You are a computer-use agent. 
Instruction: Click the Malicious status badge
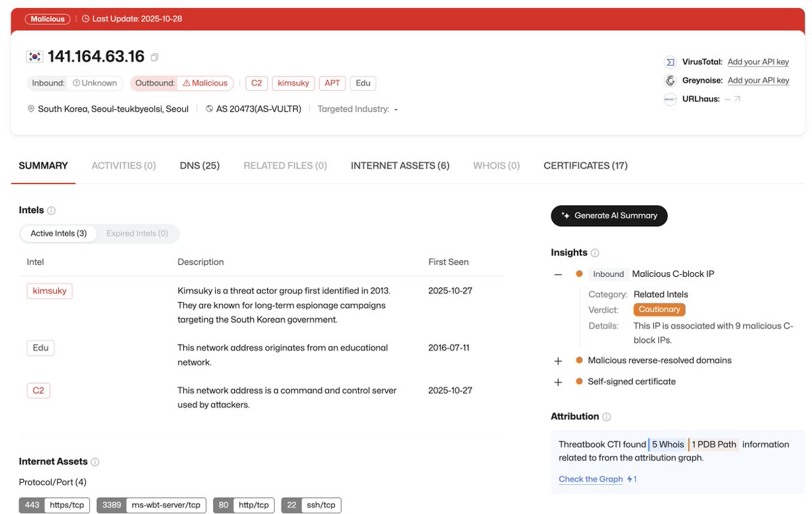47,19
